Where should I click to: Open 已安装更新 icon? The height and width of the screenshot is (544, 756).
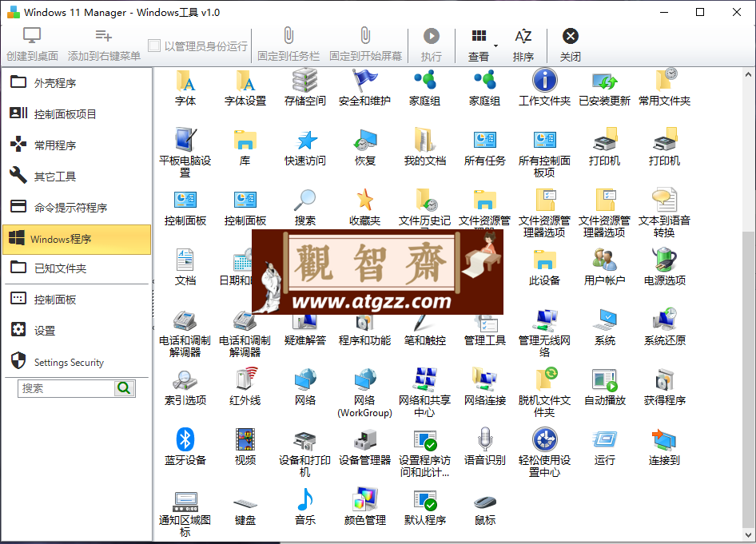pos(605,88)
